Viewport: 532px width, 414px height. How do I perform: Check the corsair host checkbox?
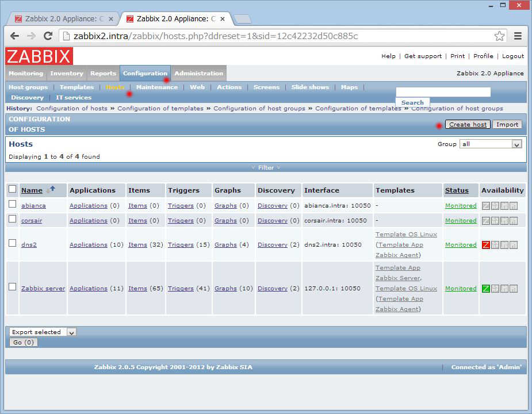[12, 219]
